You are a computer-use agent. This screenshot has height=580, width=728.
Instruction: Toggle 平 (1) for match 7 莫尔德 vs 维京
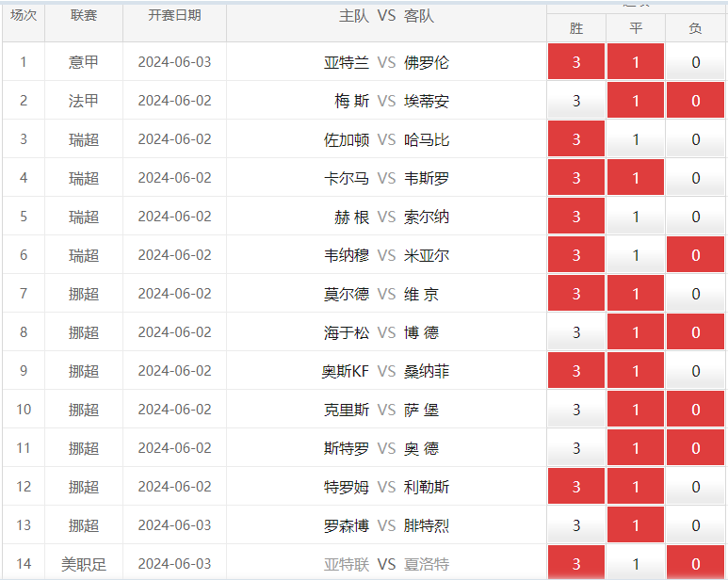pyautogui.click(x=636, y=293)
